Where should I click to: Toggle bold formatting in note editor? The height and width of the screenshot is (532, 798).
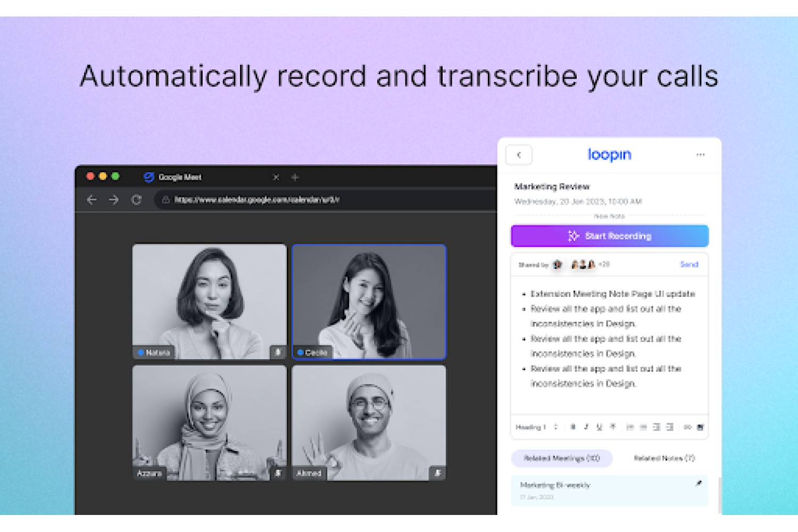coord(573,427)
